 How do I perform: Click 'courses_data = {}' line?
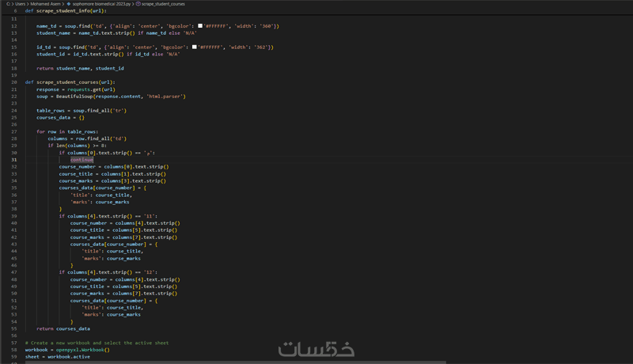coord(60,118)
